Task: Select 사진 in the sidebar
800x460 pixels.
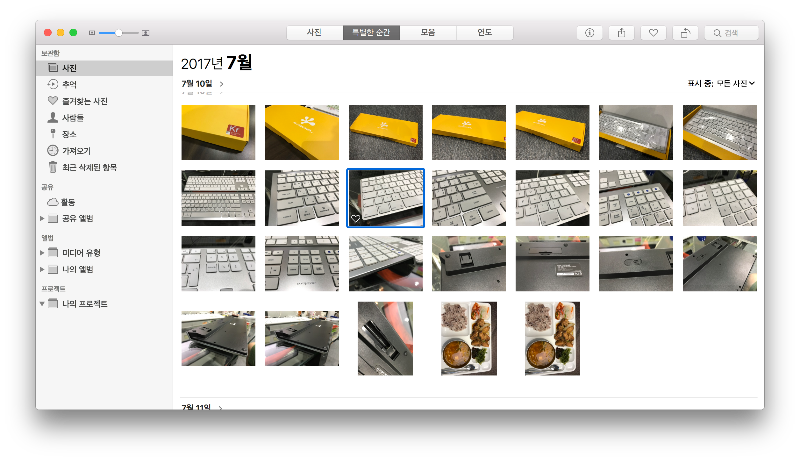Action: coord(105,68)
